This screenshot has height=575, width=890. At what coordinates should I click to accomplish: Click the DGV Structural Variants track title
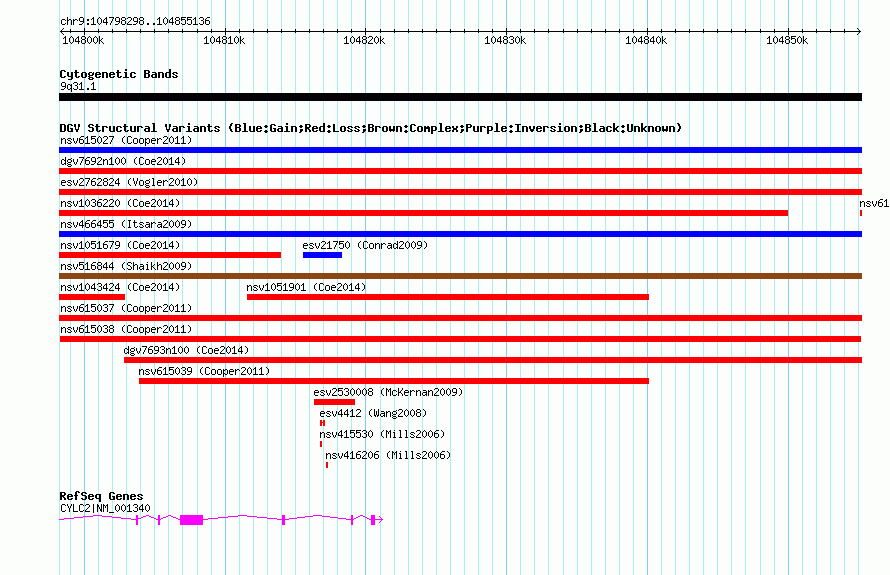coord(371,128)
